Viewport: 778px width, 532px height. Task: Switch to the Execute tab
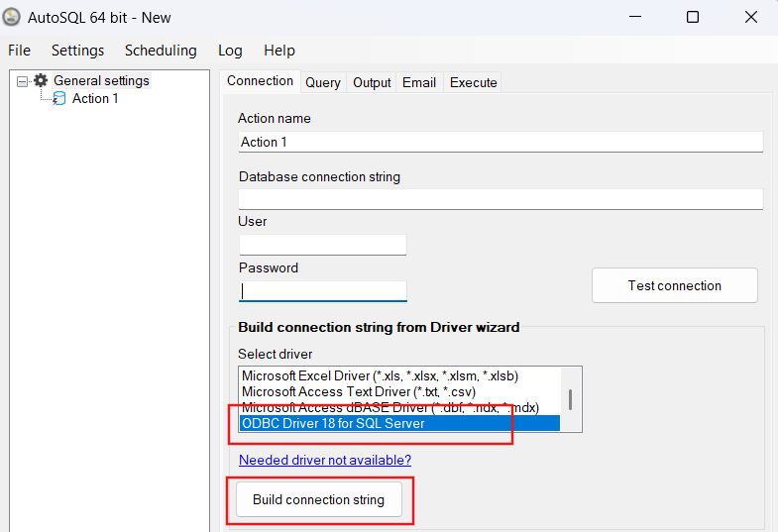pyautogui.click(x=474, y=82)
